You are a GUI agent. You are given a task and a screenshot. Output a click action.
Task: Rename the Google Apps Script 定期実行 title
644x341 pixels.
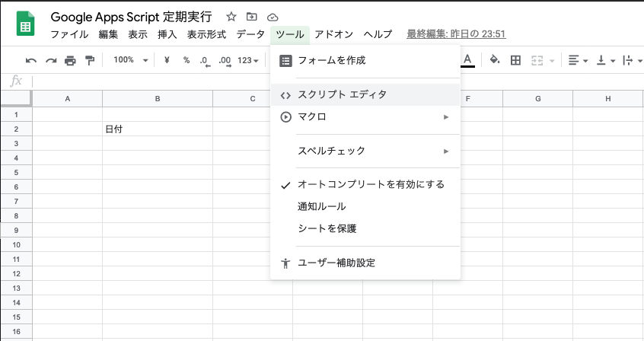tap(131, 17)
